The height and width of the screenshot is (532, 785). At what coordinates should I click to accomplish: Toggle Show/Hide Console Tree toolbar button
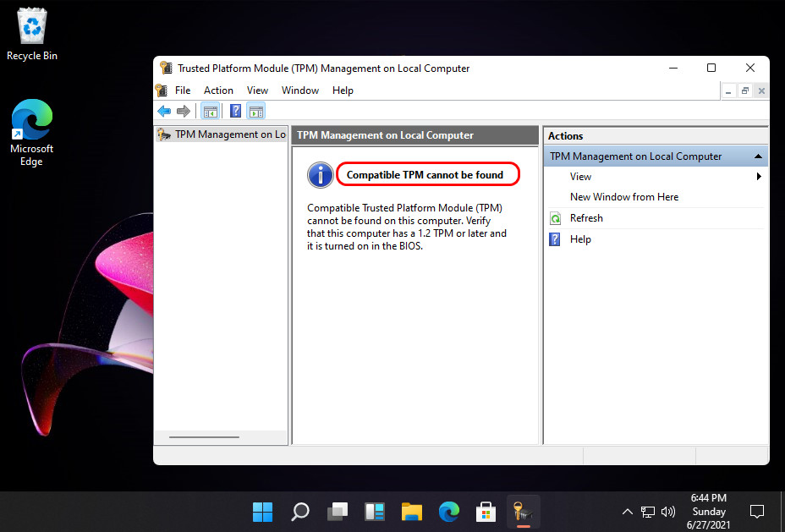click(x=210, y=111)
